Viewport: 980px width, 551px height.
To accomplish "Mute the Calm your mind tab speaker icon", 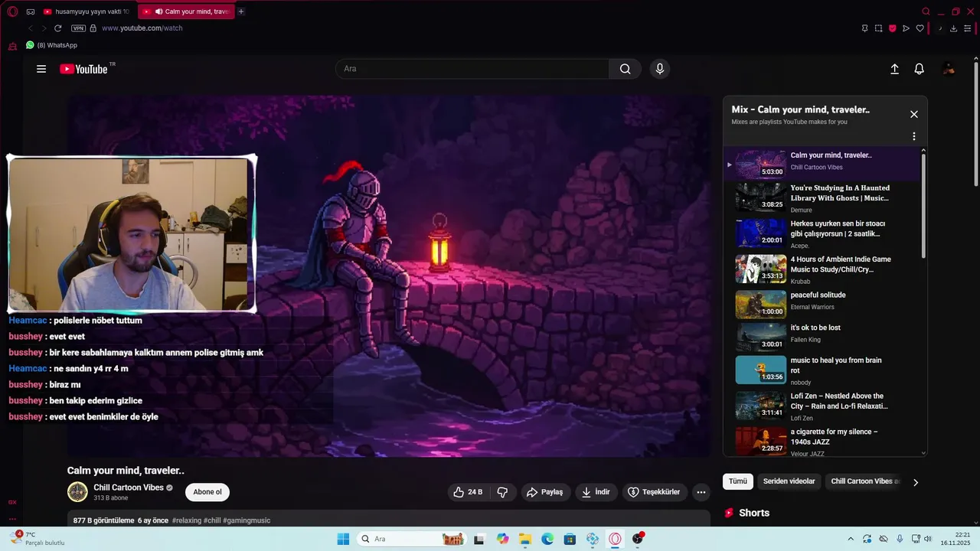I will (158, 11).
